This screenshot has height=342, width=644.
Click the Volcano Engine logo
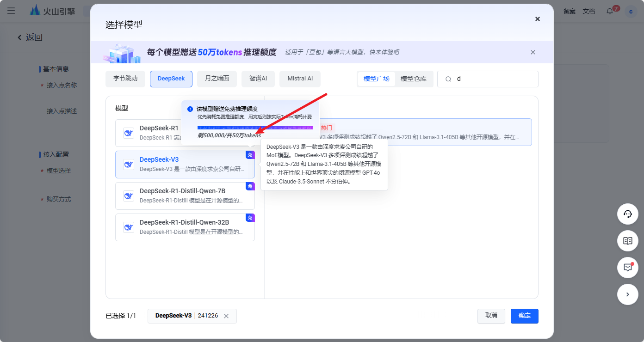tap(52, 11)
